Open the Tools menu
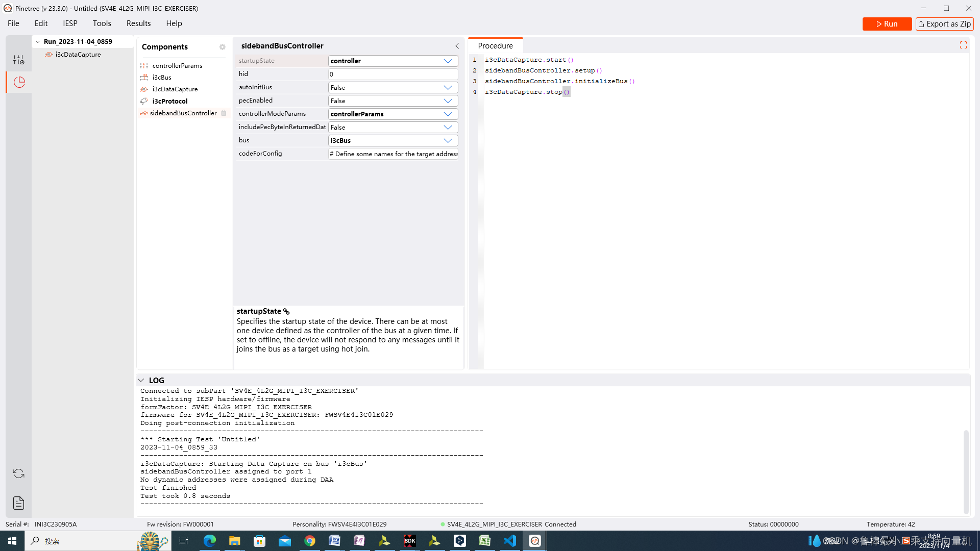 [102, 23]
